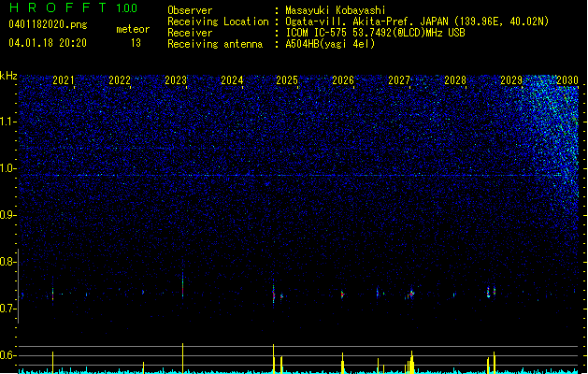Click the observer name Masayuki Kobayashi
Image resolution: width=588 pixels, height=374 pixels.
(x=335, y=10)
